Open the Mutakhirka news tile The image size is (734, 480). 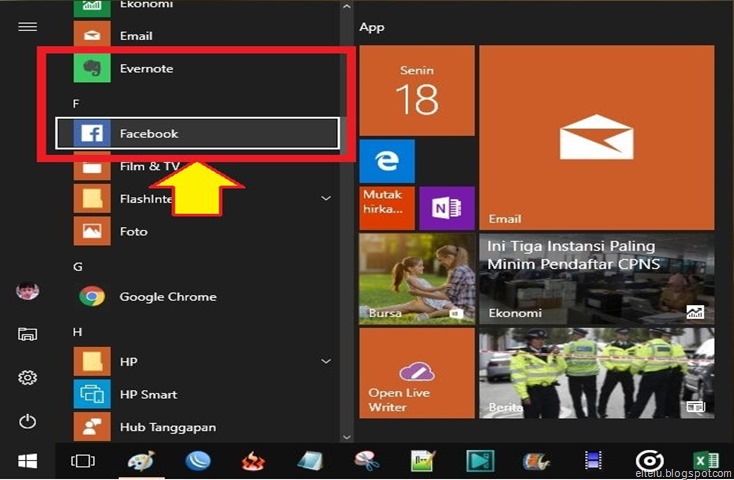387,208
